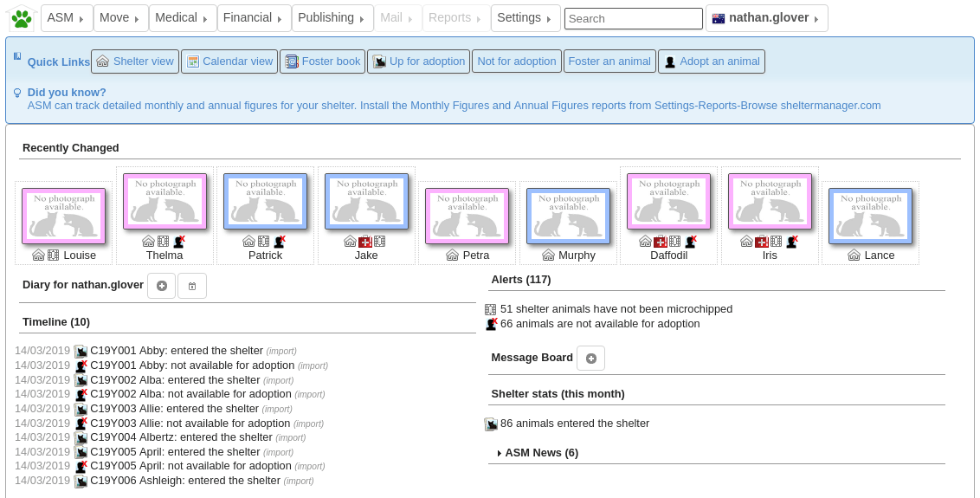Click the add diary note plus icon

pos(161,286)
